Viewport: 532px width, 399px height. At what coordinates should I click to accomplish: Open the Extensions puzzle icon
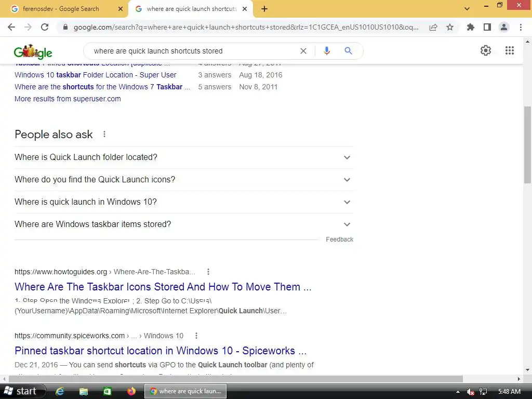tap(470, 27)
